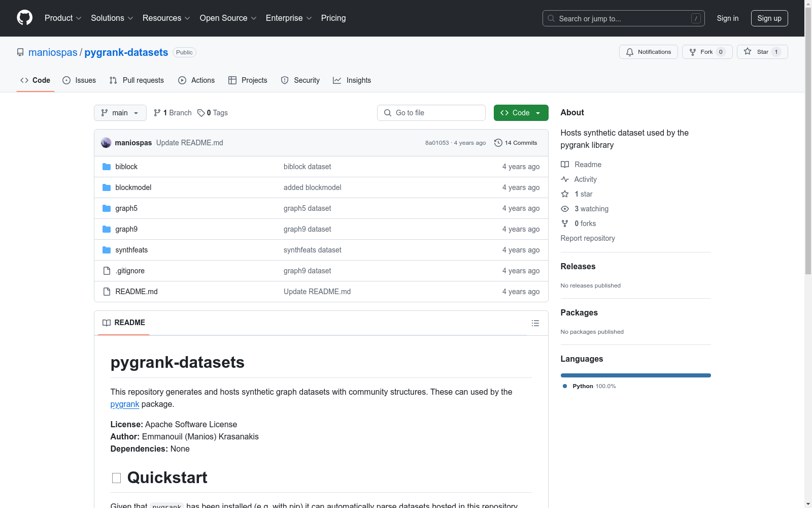Open the 'synthfeats dataset' commit message
The image size is (812, 508).
point(313,250)
